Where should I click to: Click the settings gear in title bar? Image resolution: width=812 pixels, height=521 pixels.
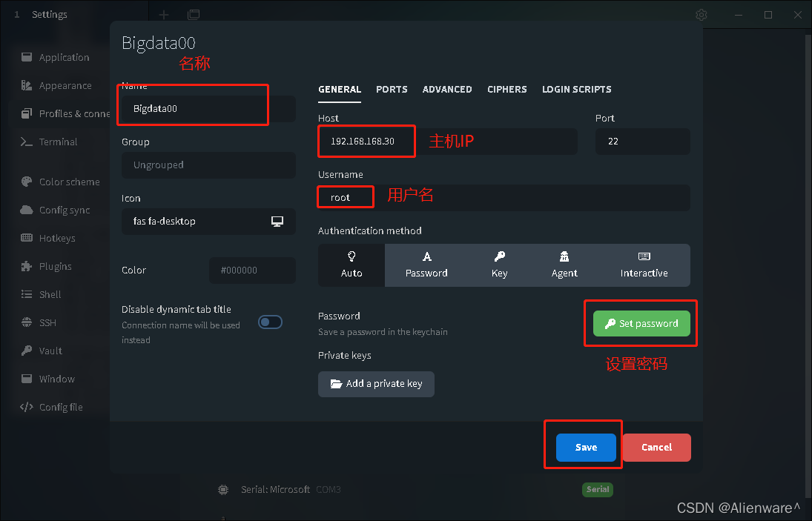coord(702,15)
